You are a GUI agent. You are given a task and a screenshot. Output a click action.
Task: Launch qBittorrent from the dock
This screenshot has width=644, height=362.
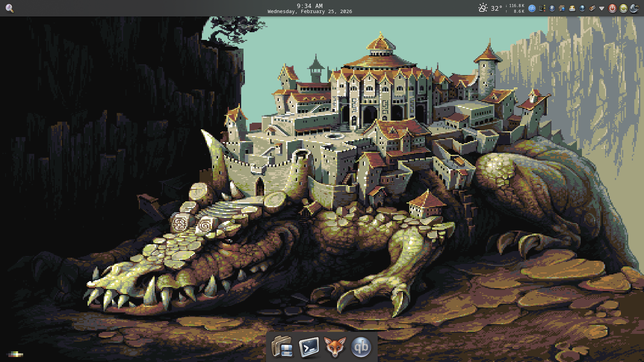point(361,347)
